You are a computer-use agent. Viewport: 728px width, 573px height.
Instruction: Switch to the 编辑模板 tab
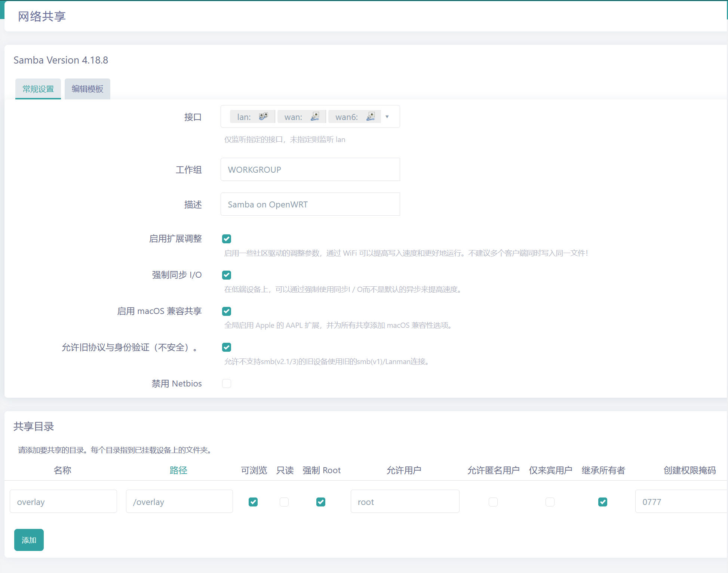point(87,89)
